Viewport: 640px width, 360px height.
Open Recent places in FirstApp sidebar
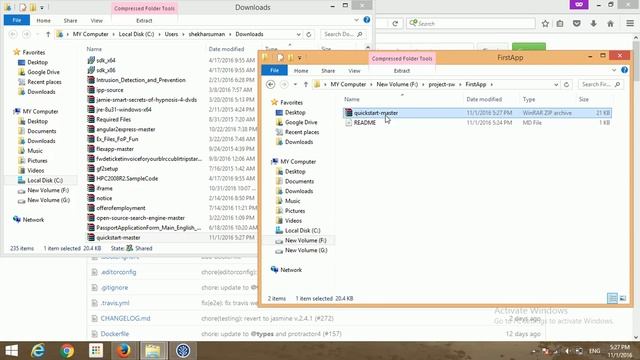point(302,132)
